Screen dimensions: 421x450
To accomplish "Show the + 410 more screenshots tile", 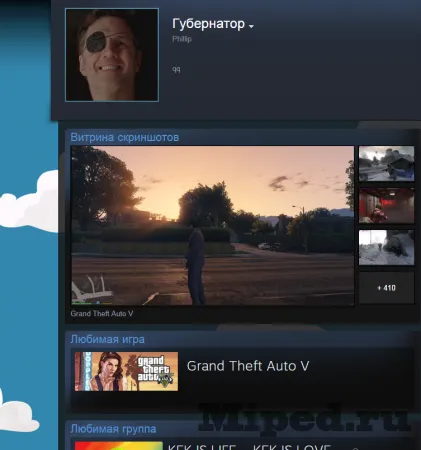I will (386, 288).
